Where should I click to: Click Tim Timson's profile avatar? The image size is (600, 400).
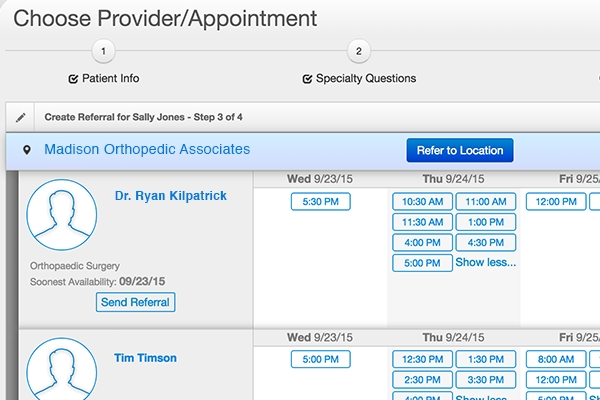[x=62, y=369]
